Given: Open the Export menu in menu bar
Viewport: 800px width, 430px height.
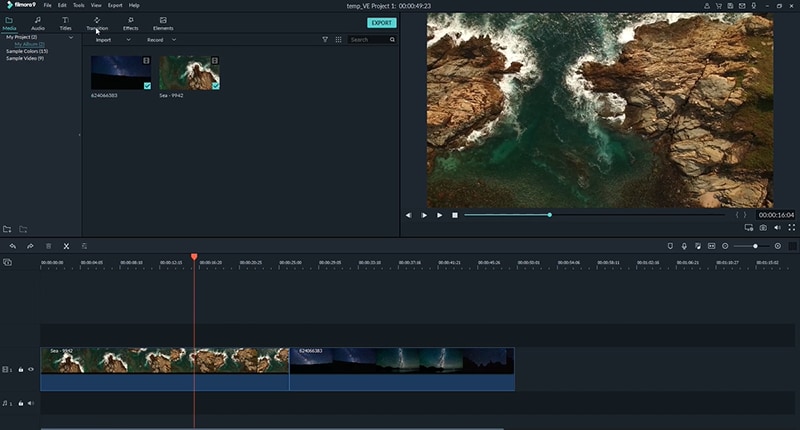Looking at the screenshot, I should pos(115,5).
